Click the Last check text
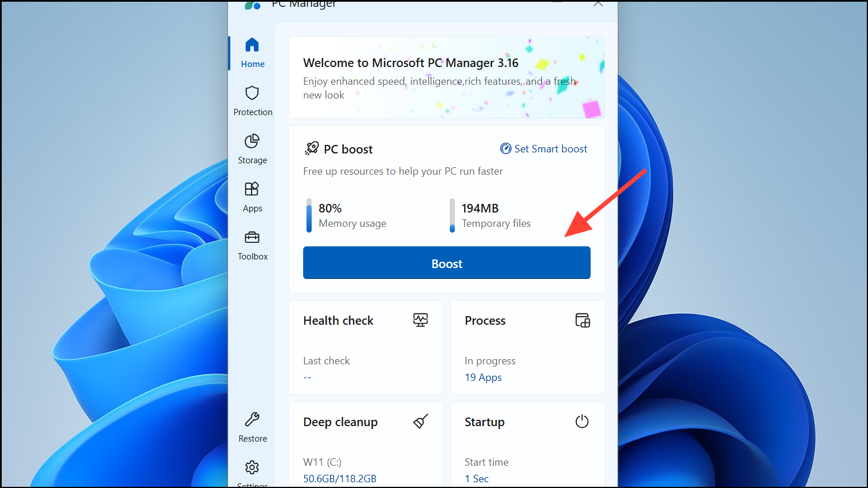 327,361
